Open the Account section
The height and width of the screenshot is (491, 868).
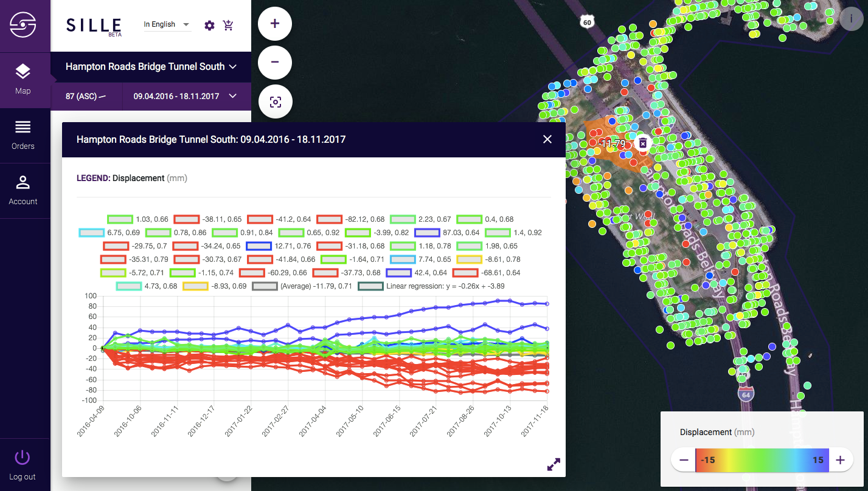coord(23,191)
